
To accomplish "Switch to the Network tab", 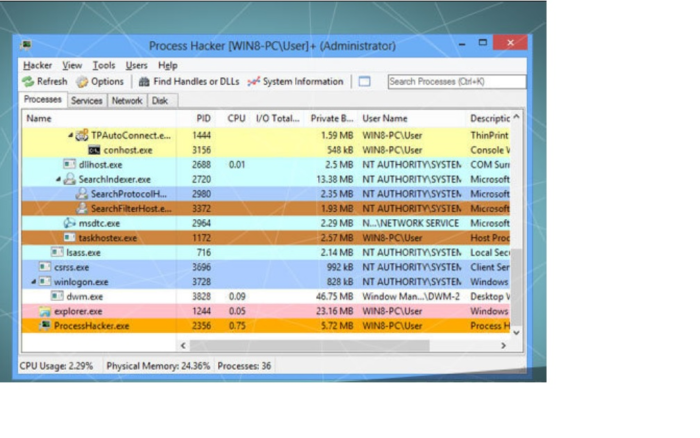I will (x=127, y=100).
